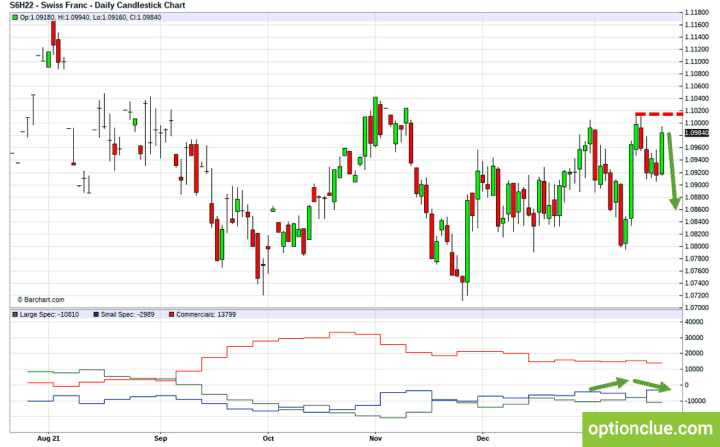Click the 'Oct' date axis label

coord(268,438)
